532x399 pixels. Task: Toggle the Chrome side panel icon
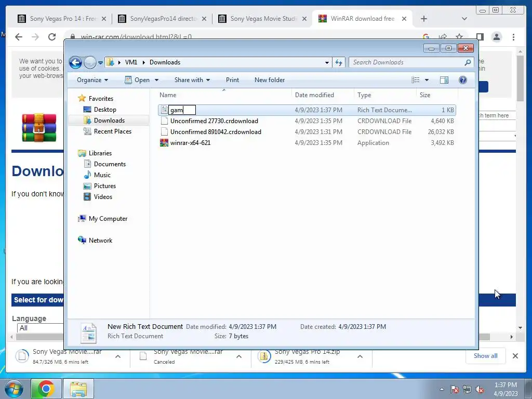tap(480, 37)
